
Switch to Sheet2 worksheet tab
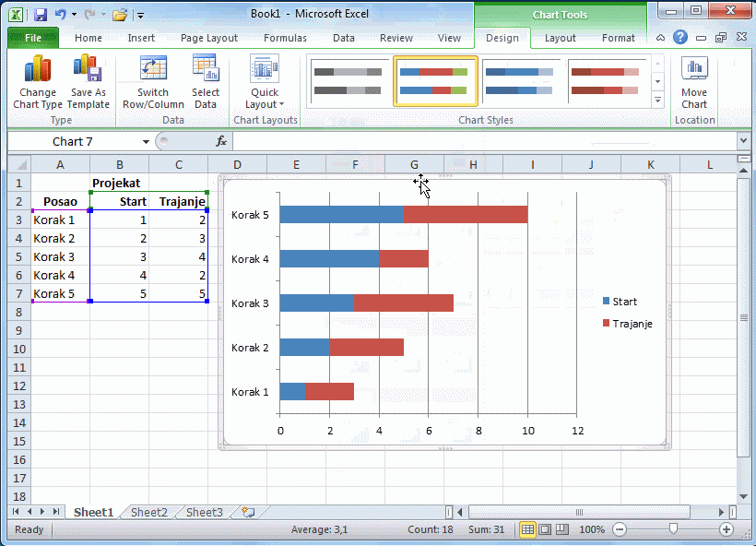click(149, 512)
